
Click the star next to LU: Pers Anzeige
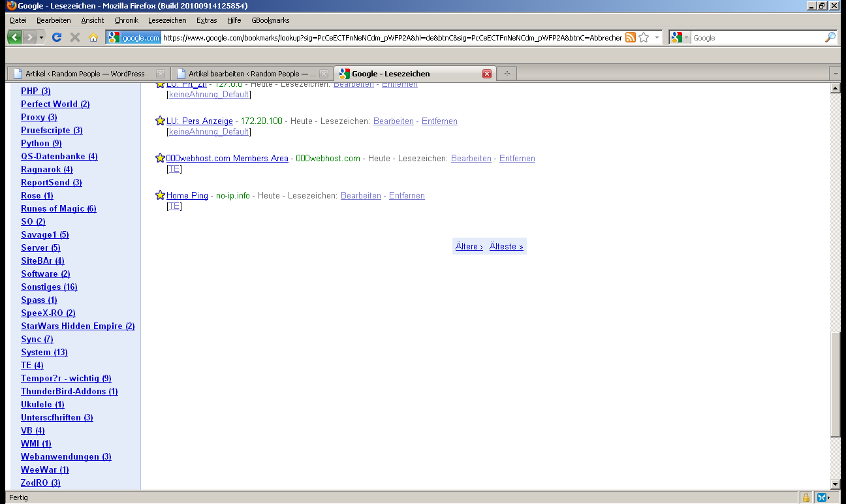[160, 121]
